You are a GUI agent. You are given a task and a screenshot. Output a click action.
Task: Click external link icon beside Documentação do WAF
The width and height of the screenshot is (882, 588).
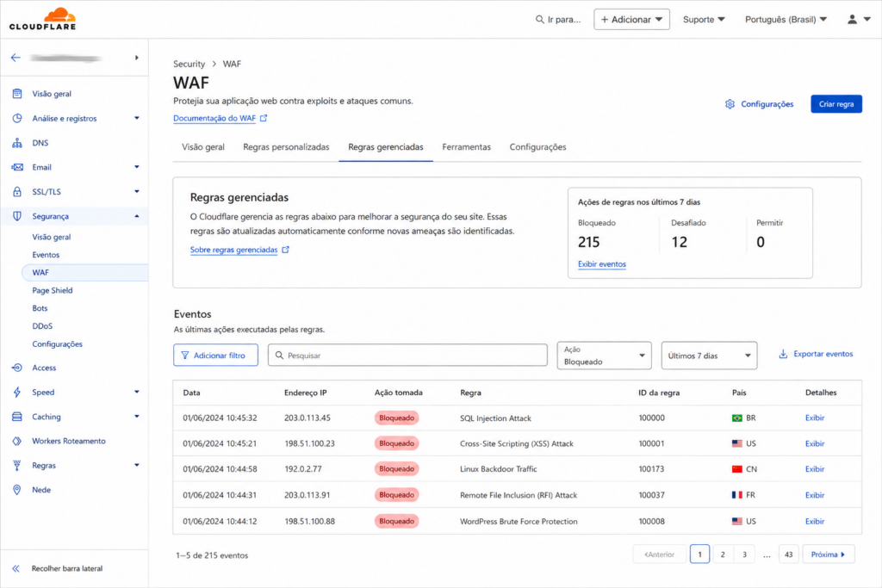point(264,118)
